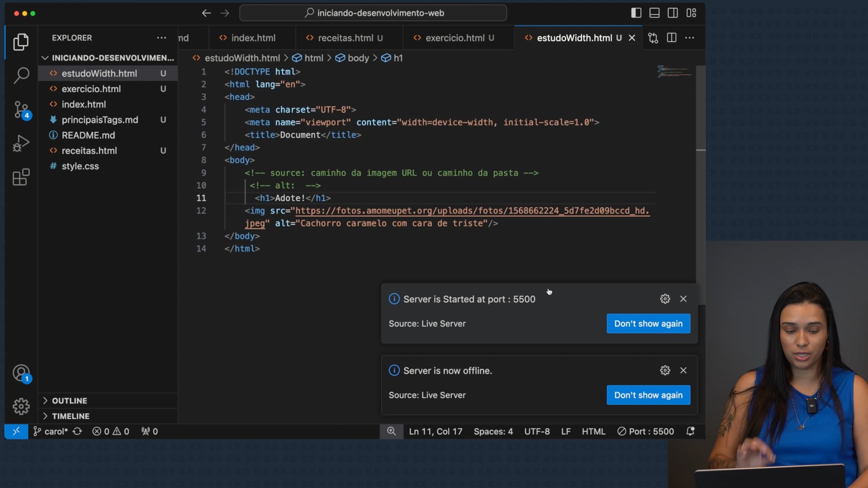
Task: Toggle the Secondary Side Bar layout button
Action: point(673,13)
